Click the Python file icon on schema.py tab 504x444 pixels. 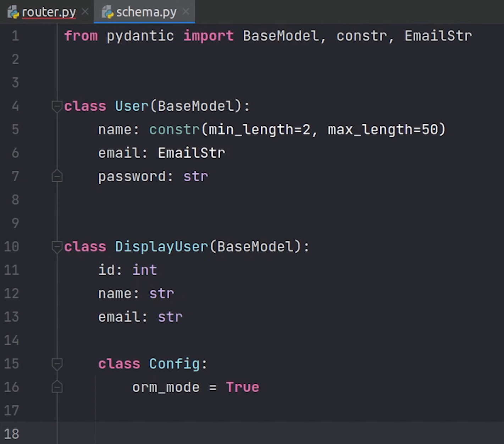pyautogui.click(x=107, y=12)
